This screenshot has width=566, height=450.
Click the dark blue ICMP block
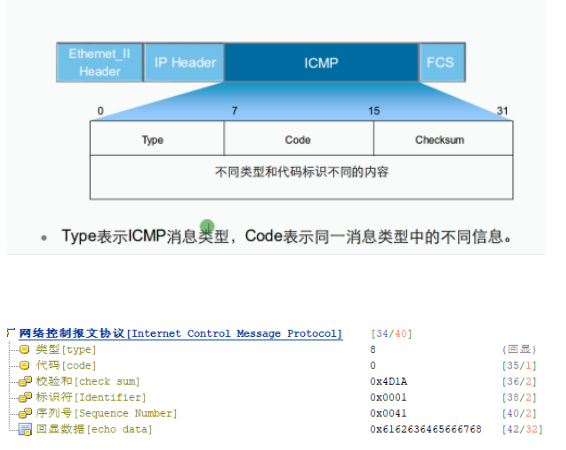[321, 62]
